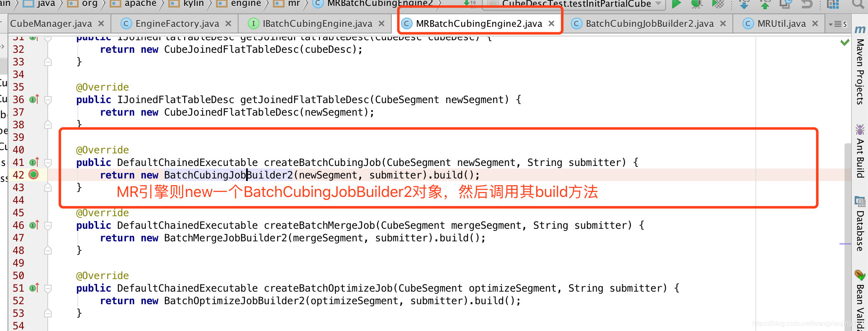868x331 pixels.
Task: Run with coverage icon in toolbar
Action: pyautogui.click(x=718, y=4)
